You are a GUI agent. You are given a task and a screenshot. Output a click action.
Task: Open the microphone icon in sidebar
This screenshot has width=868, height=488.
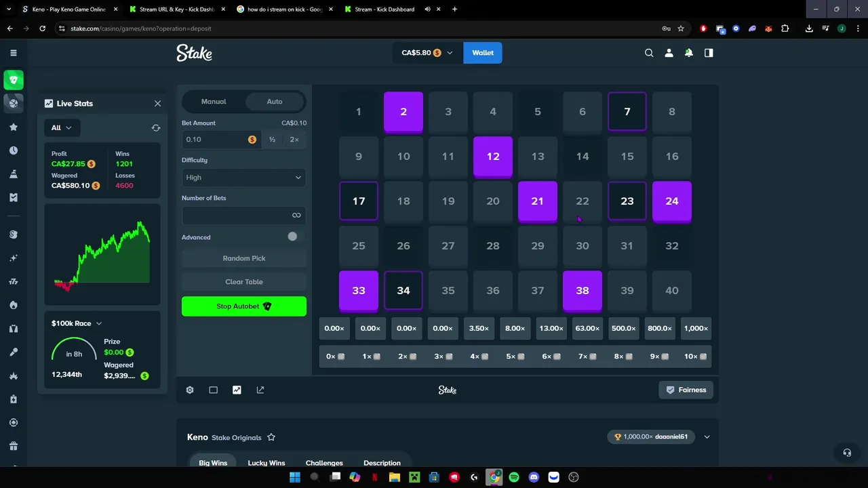coord(13,352)
